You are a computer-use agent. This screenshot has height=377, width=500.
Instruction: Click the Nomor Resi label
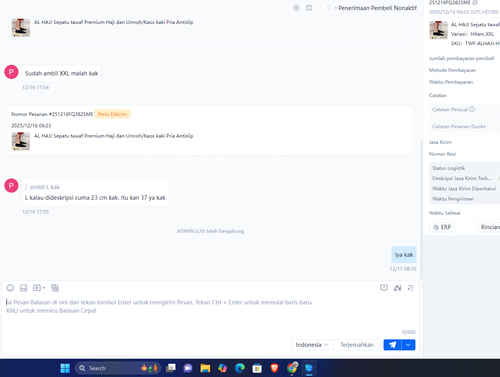coord(442,154)
